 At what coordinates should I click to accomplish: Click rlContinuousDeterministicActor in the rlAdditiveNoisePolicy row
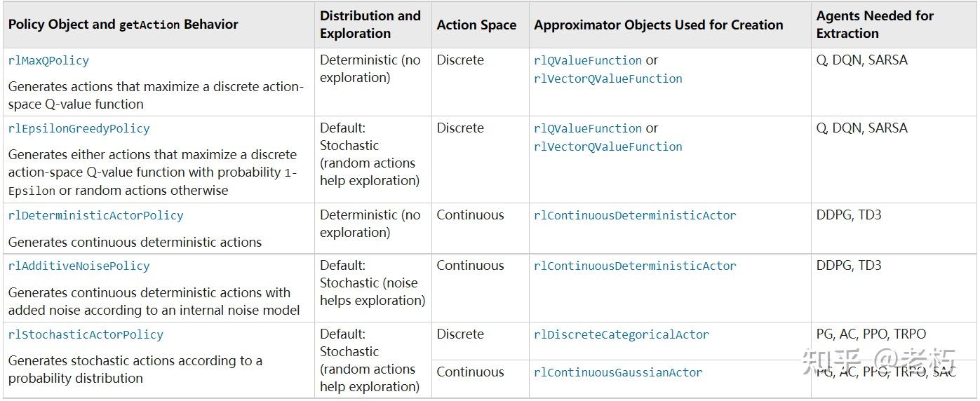(x=635, y=266)
